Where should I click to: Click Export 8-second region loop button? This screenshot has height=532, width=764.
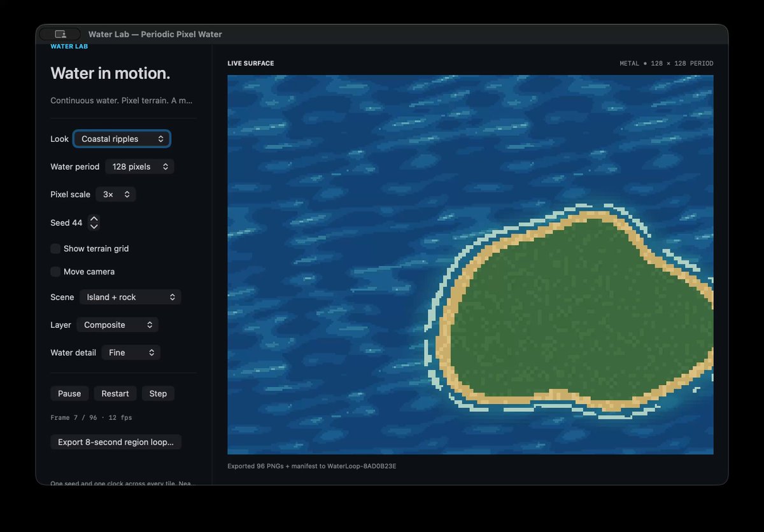[116, 442]
